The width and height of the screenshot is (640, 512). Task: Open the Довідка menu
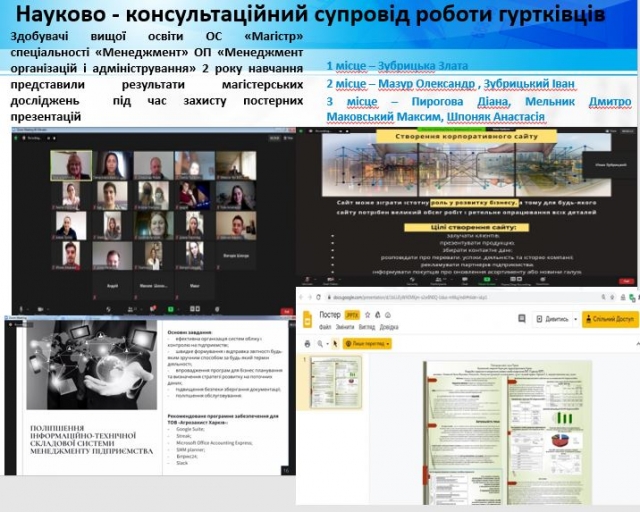[x=389, y=327]
